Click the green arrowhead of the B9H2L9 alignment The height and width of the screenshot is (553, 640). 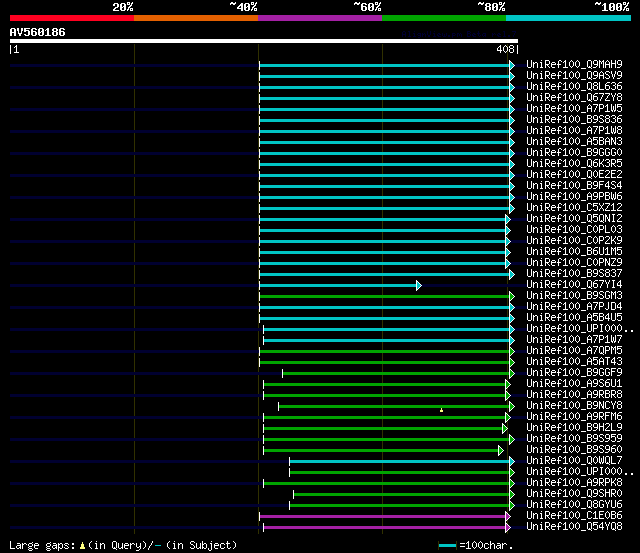pos(505,429)
